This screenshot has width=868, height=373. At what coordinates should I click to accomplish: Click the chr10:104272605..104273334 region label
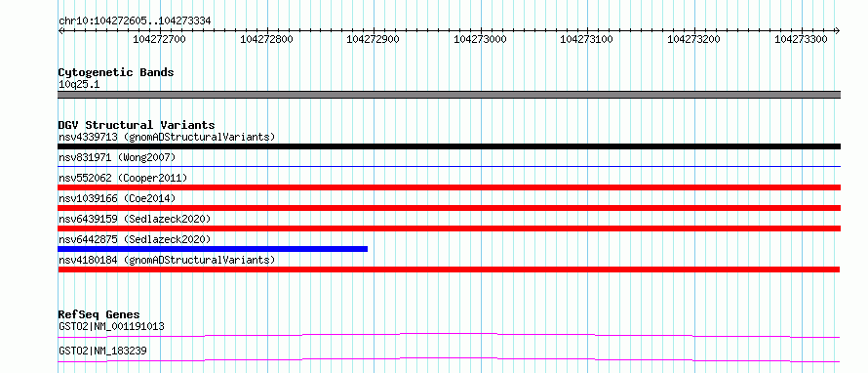(x=135, y=21)
